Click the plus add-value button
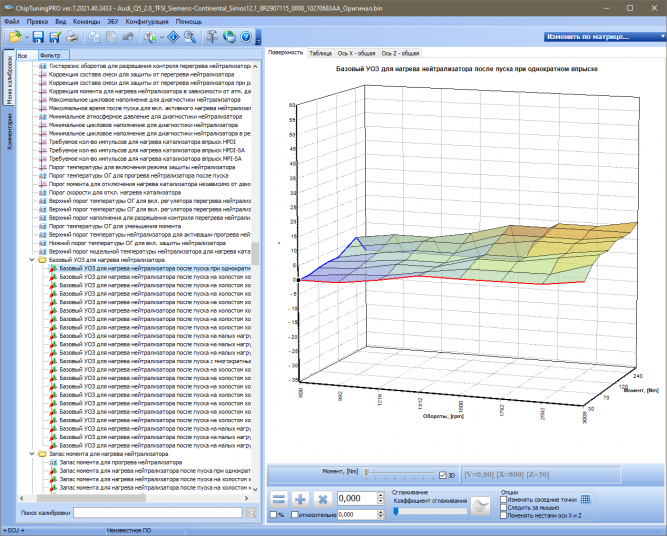Viewport: 667px width, 536px height. click(x=300, y=499)
